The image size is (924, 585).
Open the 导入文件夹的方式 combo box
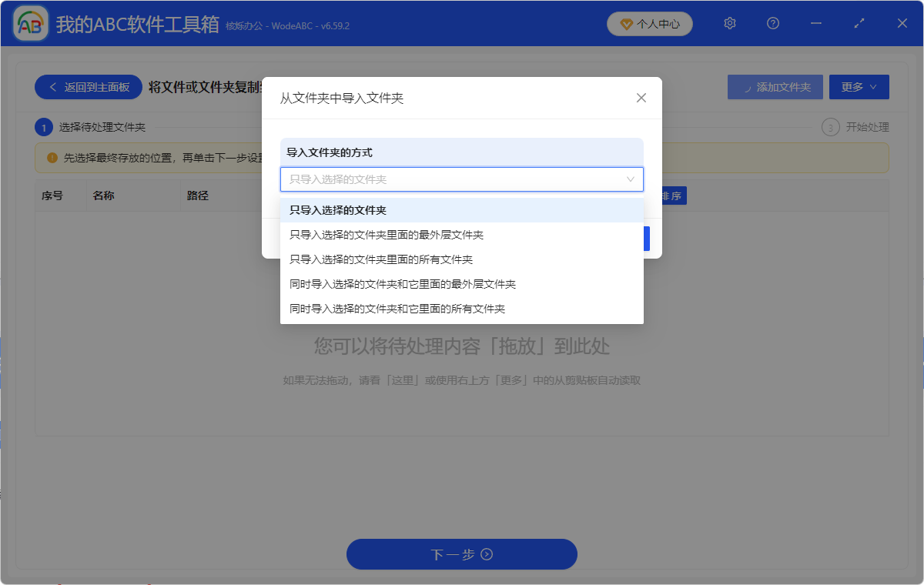point(461,179)
